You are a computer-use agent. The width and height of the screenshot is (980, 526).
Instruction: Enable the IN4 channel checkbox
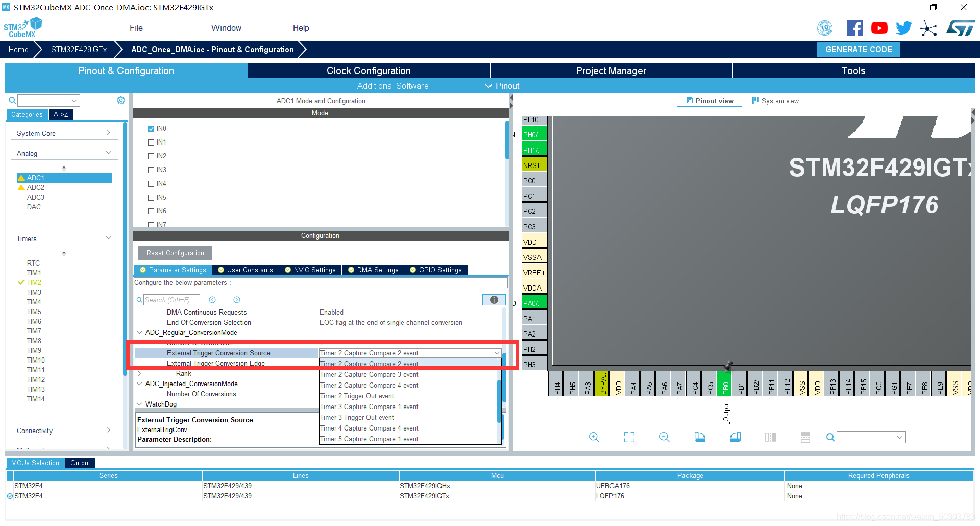point(151,184)
